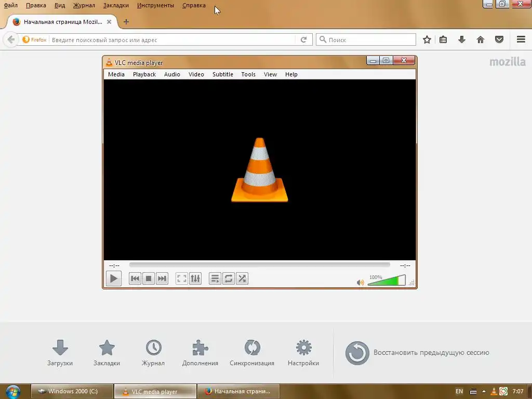Image resolution: width=532 pixels, height=399 pixels.
Task: Open VLC Playback menu
Action: (144, 74)
